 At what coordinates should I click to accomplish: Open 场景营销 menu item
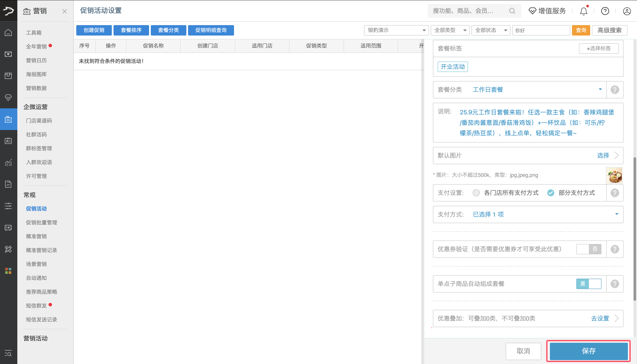[36, 264]
